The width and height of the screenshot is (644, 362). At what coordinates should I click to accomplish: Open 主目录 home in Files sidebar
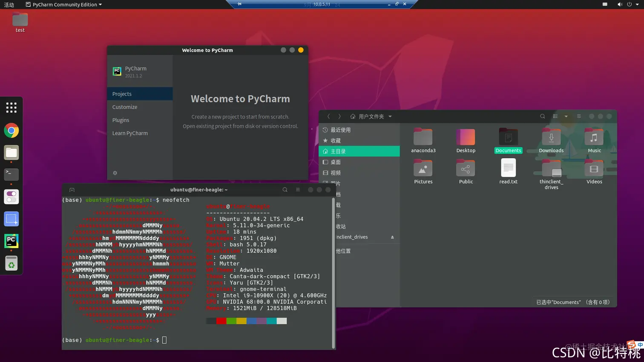point(359,151)
